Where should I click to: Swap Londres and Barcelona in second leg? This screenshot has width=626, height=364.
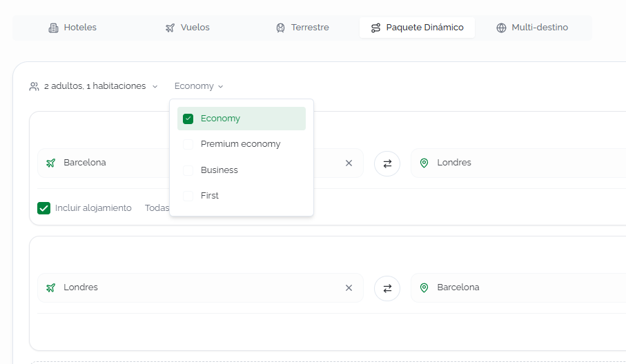387,288
